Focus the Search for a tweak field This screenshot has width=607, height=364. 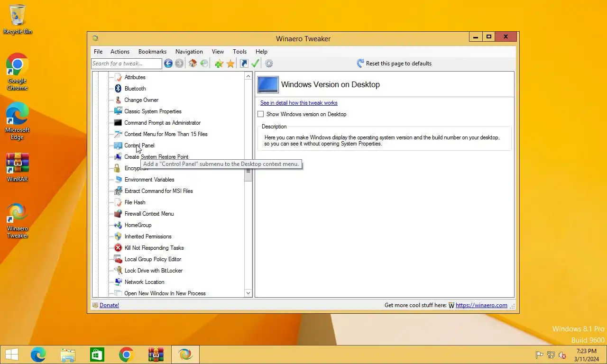point(127,64)
